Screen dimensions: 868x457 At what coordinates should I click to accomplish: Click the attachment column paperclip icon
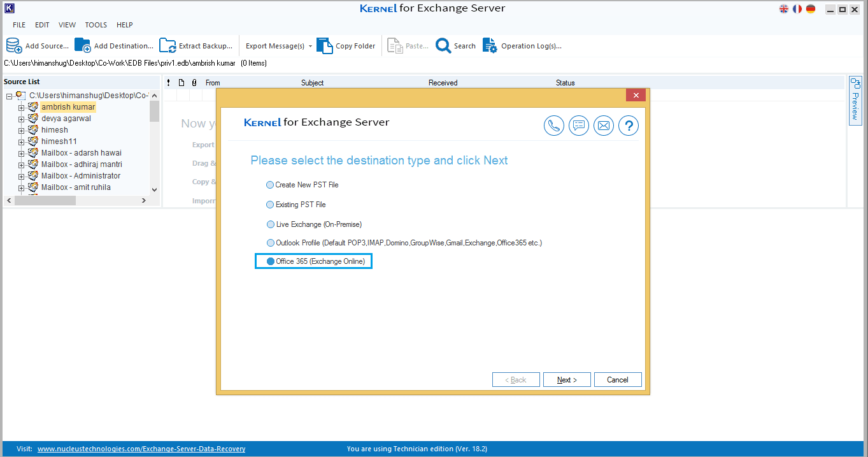coord(194,83)
